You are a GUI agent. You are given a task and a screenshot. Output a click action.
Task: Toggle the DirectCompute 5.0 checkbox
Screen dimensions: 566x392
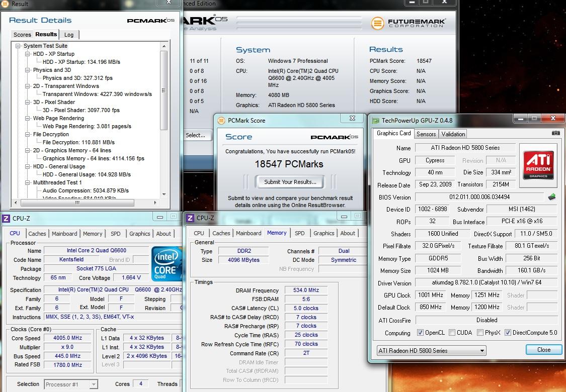[x=508, y=333]
